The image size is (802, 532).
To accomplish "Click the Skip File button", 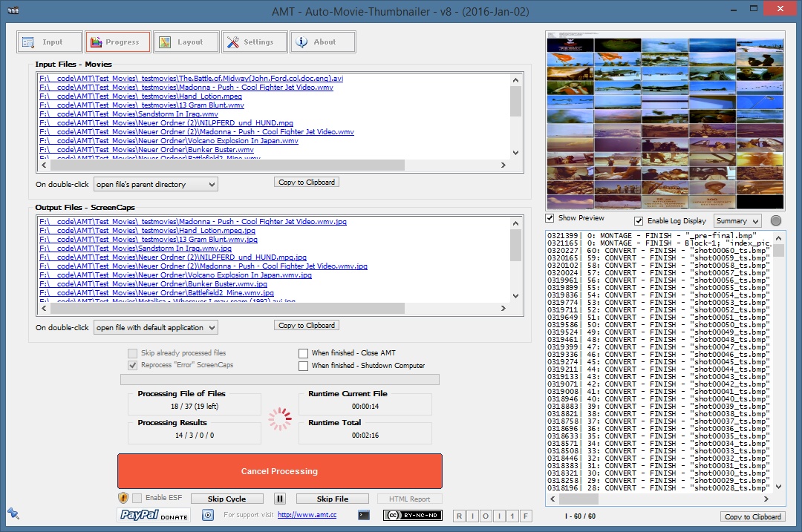I will tap(332, 499).
